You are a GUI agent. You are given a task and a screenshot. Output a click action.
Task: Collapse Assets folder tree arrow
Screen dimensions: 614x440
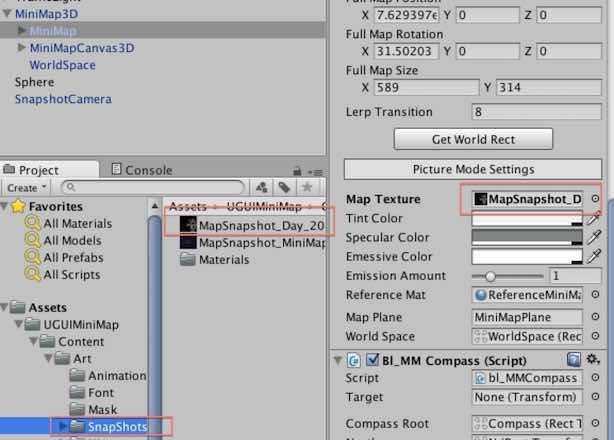pyautogui.click(x=5, y=307)
